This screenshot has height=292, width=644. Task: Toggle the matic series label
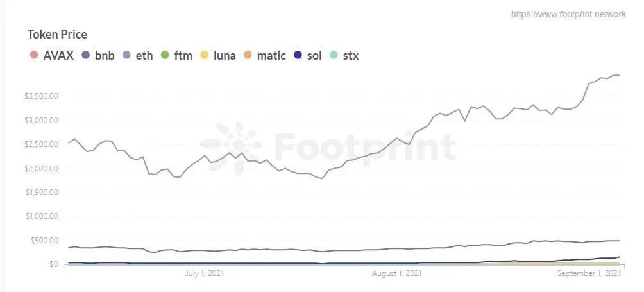(271, 55)
